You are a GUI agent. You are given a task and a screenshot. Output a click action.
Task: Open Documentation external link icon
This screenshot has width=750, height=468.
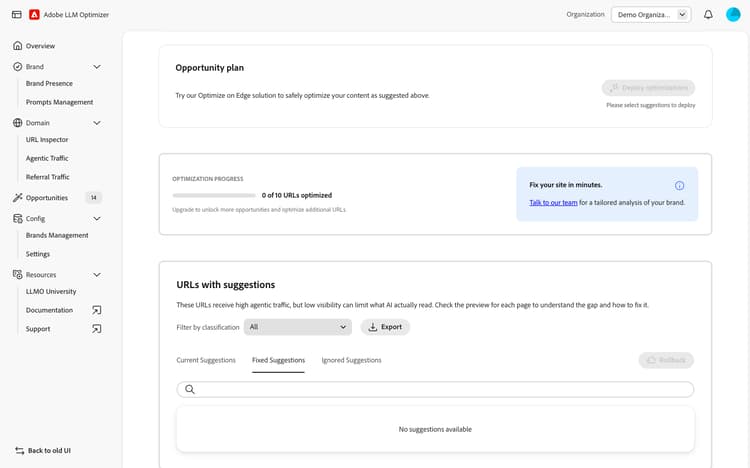97,310
